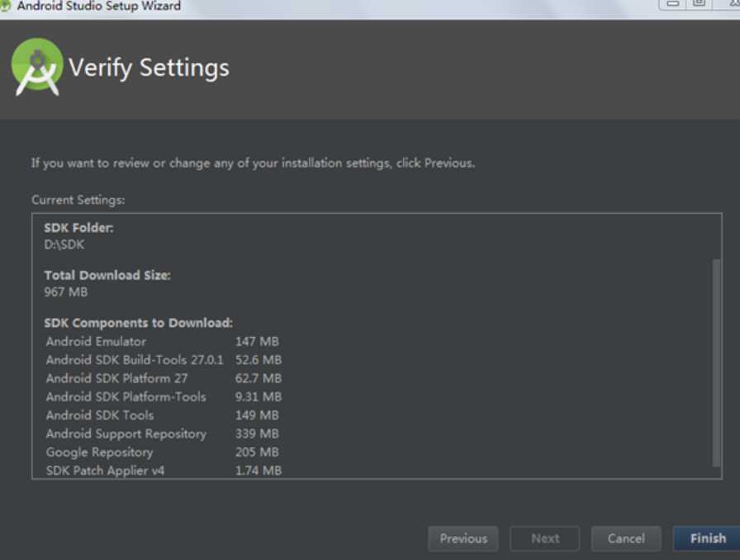Viewport: 740px width, 560px height.
Task: Click the Finish button
Action: click(x=708, y=539)
